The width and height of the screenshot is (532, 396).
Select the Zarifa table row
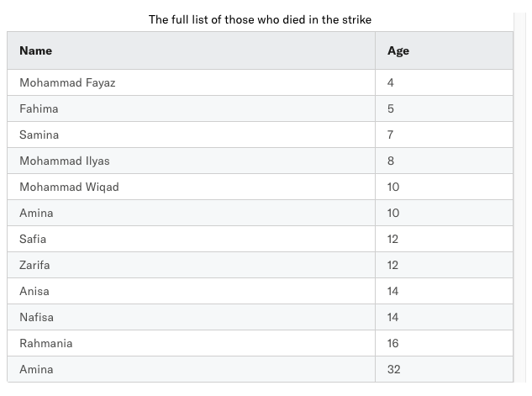click(260, 265)
